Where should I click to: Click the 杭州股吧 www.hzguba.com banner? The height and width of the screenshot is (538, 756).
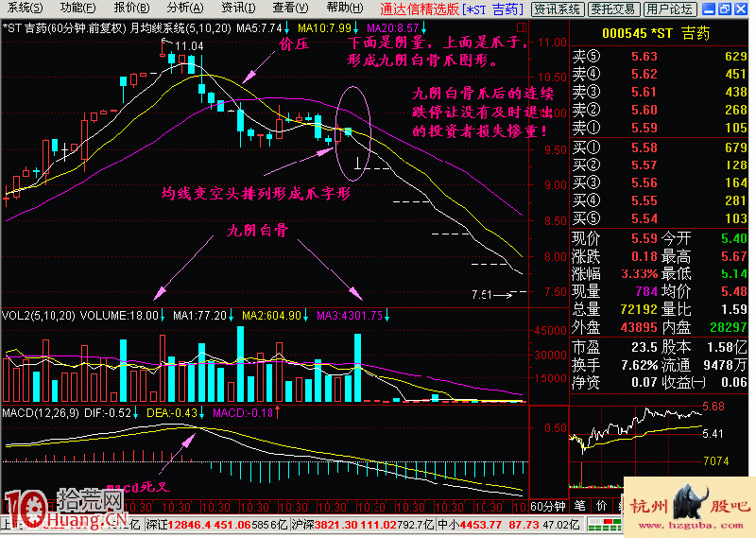(x=690, y=506)
